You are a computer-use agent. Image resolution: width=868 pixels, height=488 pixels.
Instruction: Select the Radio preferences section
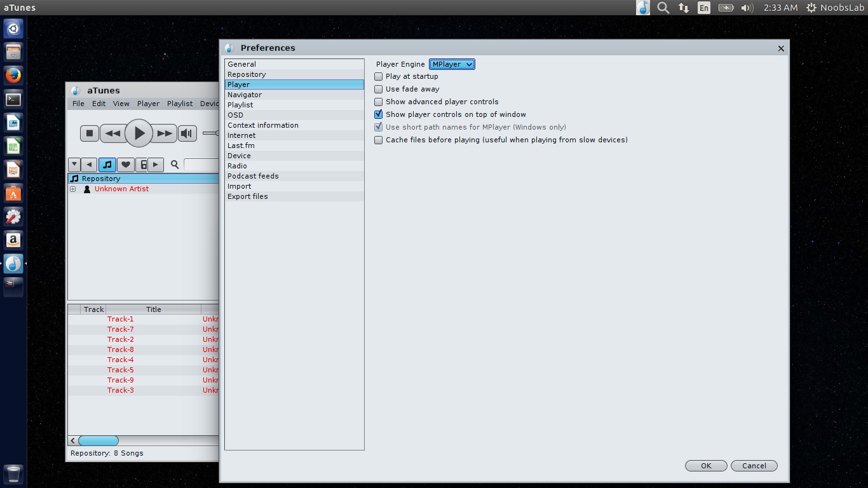click(x=294, y=166)
